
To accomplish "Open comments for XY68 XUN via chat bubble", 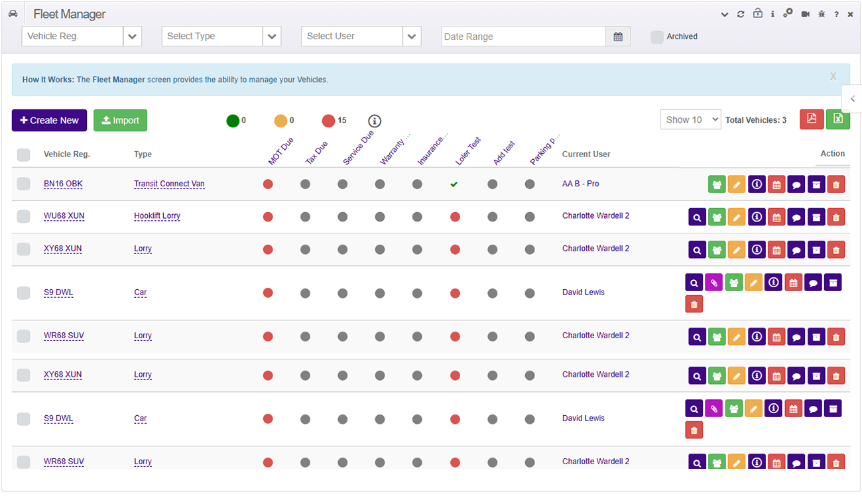I will coord(796,249).
